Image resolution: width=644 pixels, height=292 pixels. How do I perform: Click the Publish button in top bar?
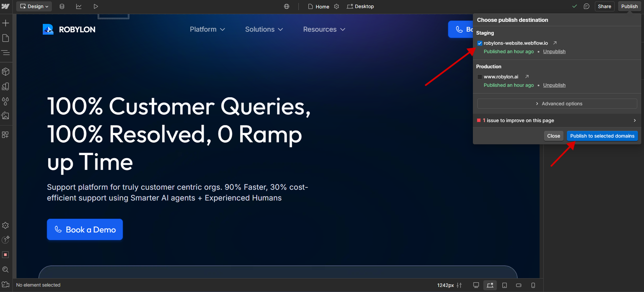(x=630, y=6)
